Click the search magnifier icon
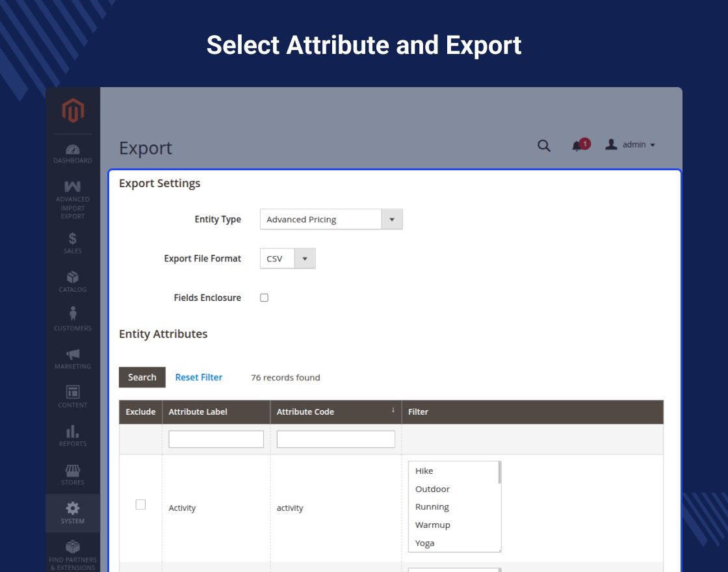 tap(544, 146)
